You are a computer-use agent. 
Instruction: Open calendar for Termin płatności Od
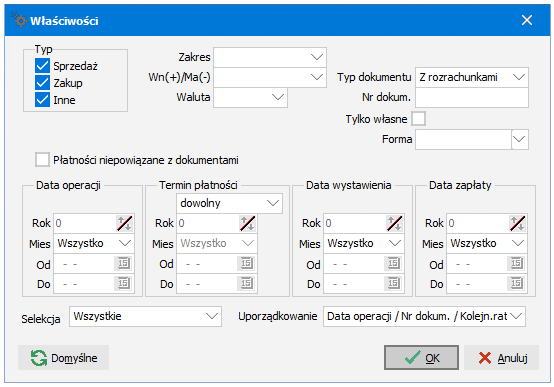pyautogui.click(x=246, y=263)
